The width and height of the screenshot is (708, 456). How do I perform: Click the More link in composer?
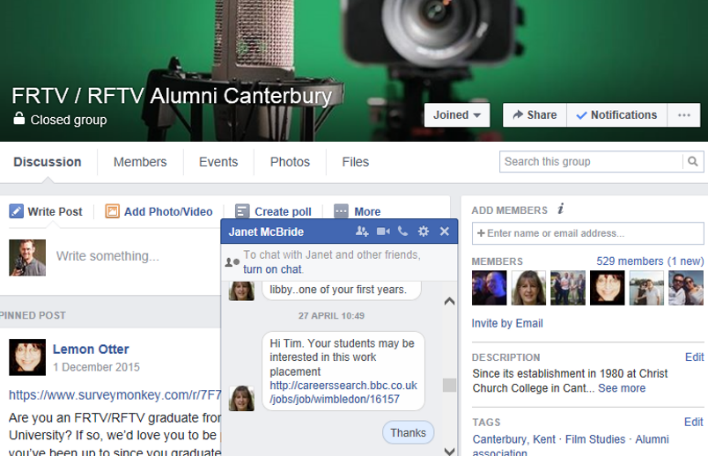point(367,211)
